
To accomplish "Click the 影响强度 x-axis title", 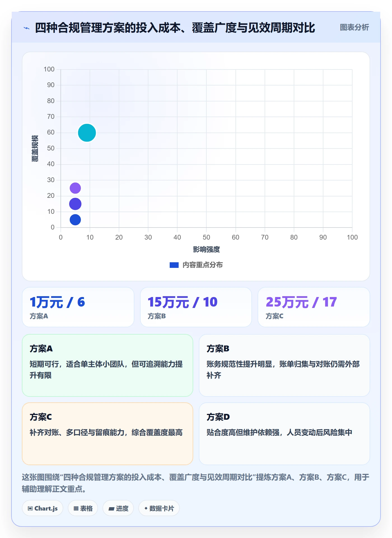I will (206, 249).
